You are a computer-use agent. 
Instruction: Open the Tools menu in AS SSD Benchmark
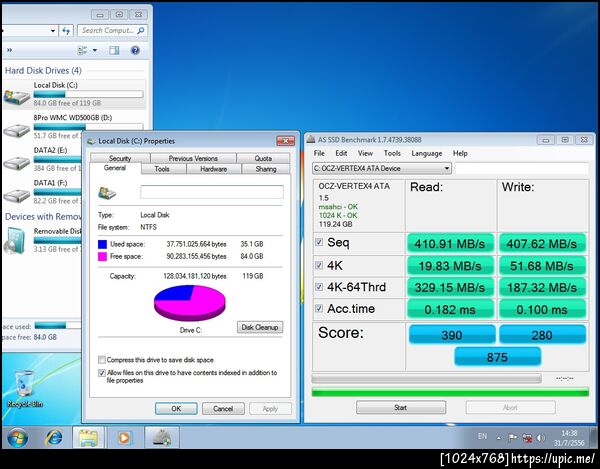point(392,153)
